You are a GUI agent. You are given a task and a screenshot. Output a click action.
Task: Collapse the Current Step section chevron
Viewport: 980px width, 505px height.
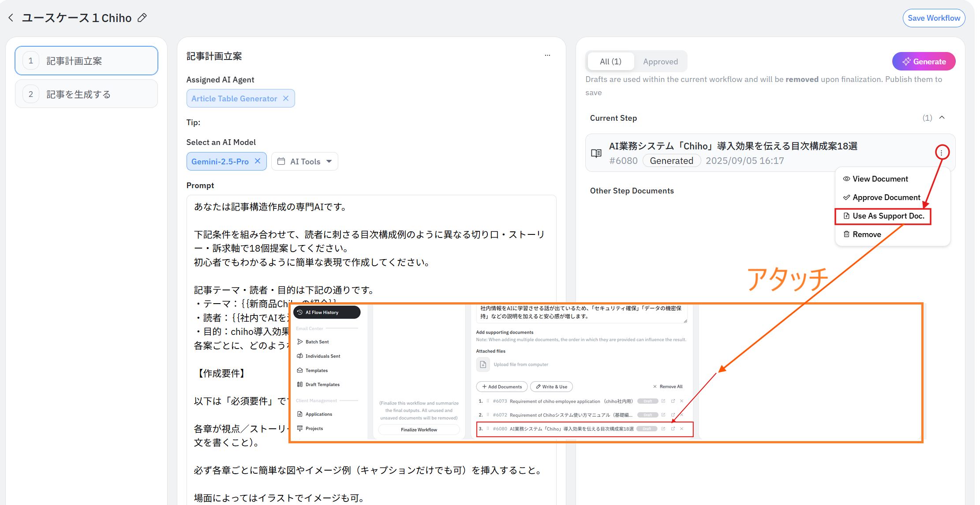coord(942,118)
